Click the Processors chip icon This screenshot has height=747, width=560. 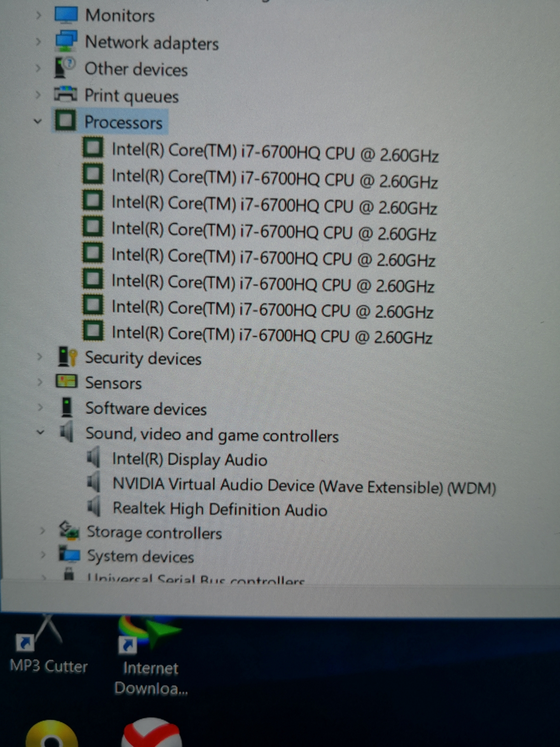tap(65, 121)
